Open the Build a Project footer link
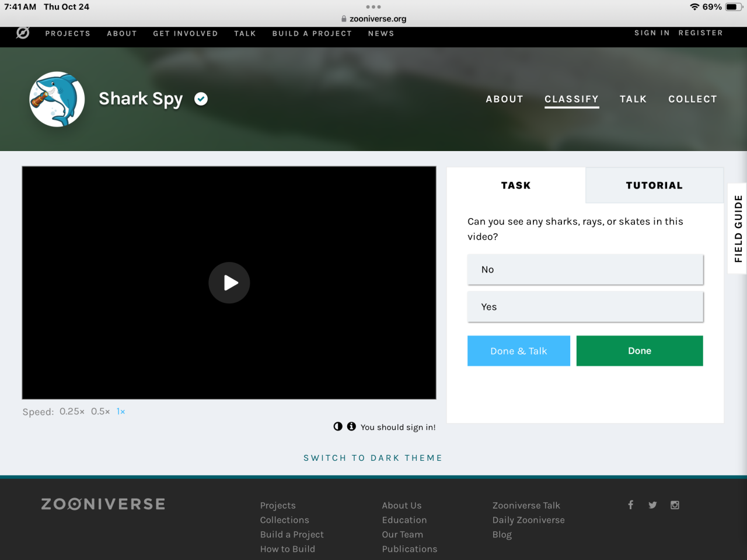Screen dimensions: 747x560 click(x=292, y=534)
